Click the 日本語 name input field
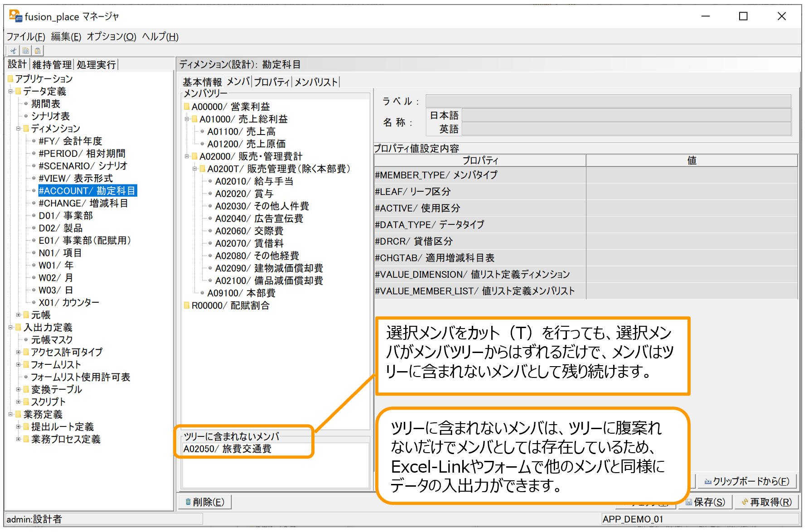Image resolution: width=808 pixels, height=532 pixels. point(627,115)
